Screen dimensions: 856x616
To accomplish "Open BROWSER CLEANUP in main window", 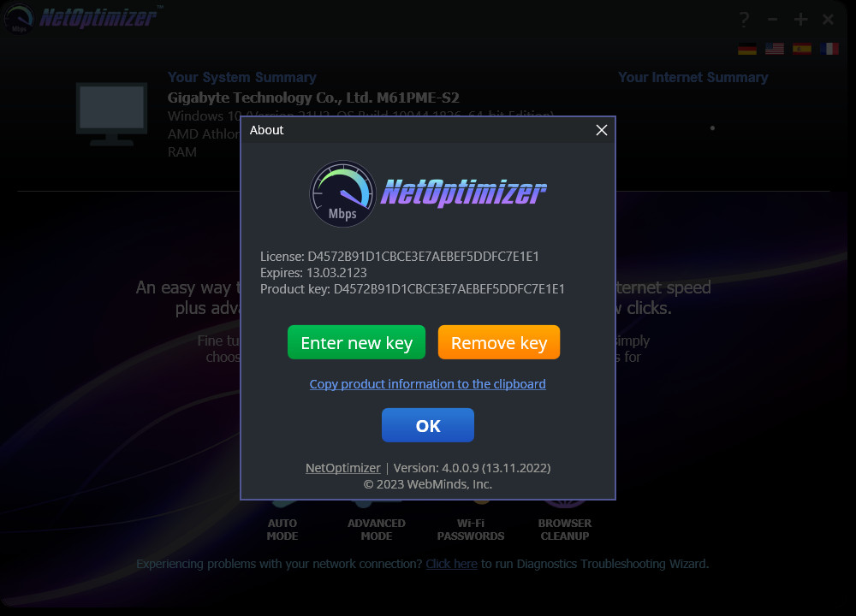I will point(564,530).
